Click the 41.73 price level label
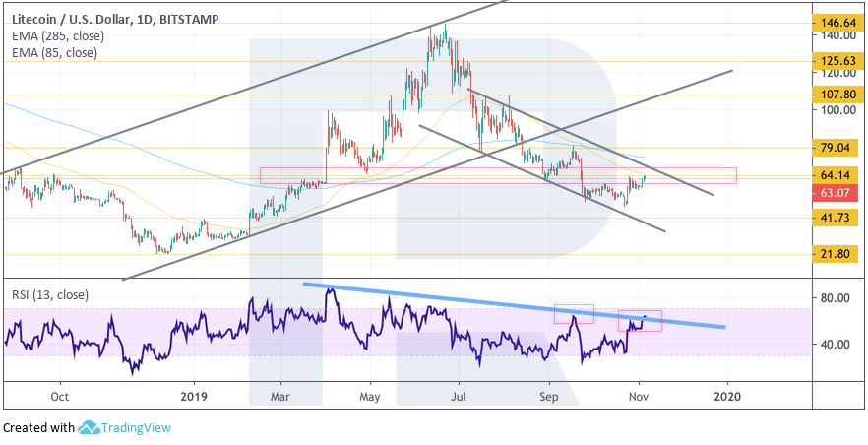 coord(838,218)
